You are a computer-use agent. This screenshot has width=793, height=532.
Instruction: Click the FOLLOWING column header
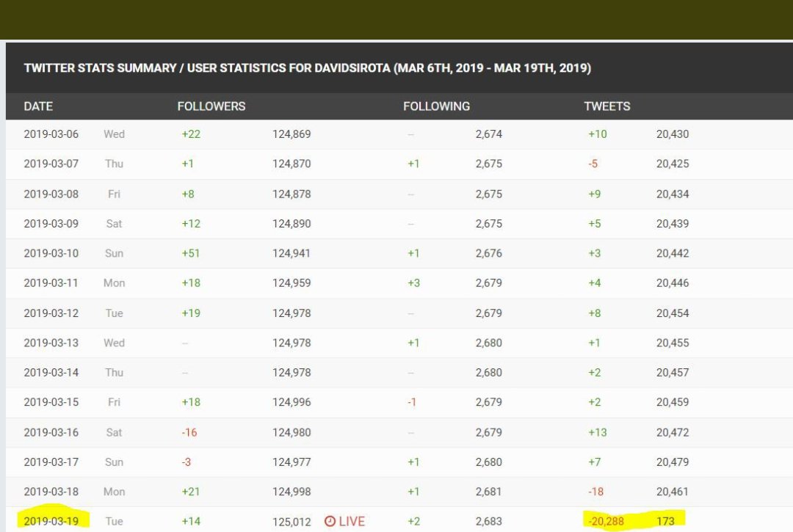[436, 106]
